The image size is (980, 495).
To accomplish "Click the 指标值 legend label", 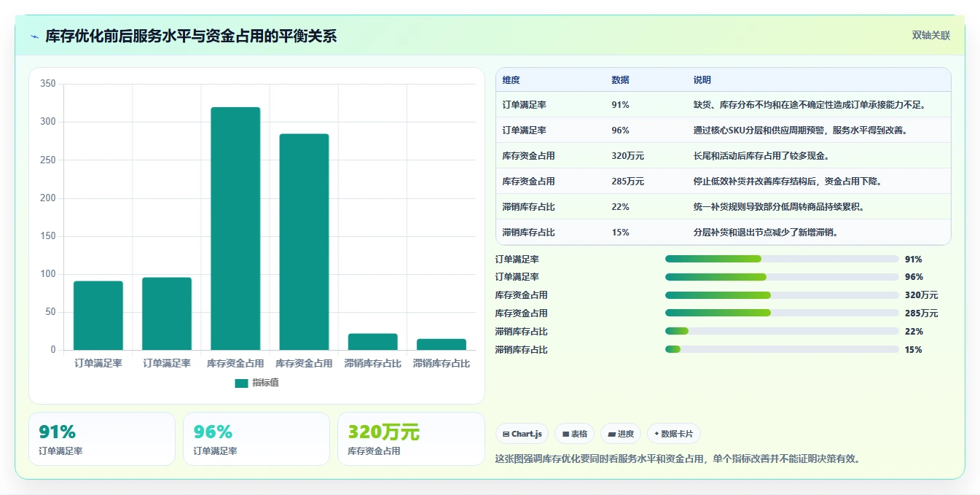I will tap(265, 383).
